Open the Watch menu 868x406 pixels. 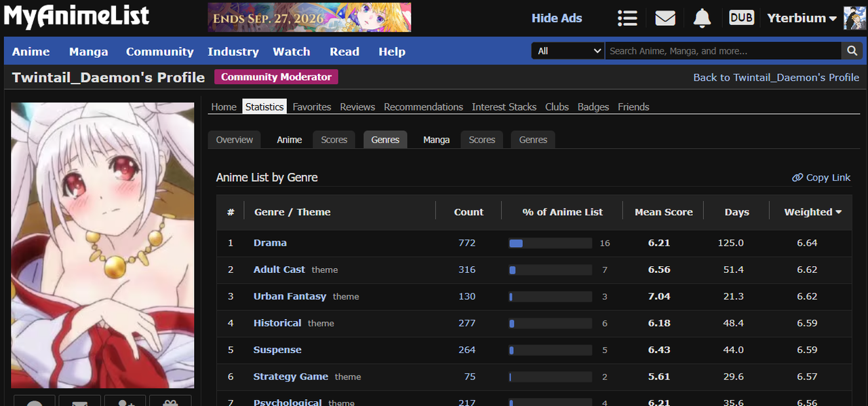click(x=292, y=52)
